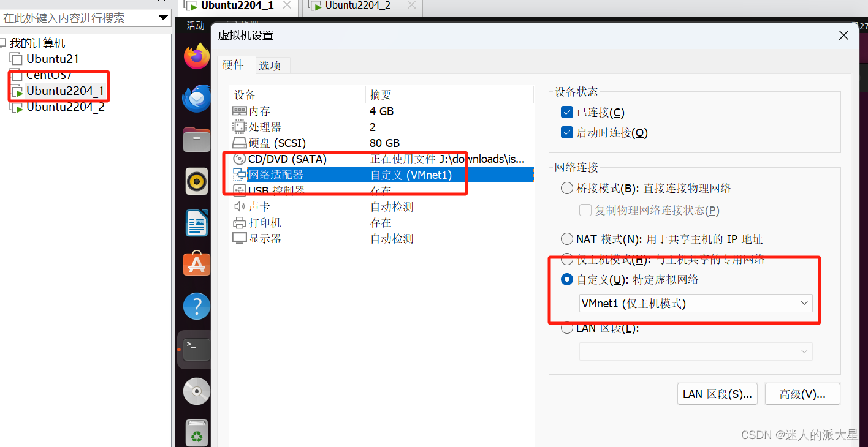Switch to the Ubuntu2204_1 VM tab
Image resolution: width=868 pixels, height=447 pixels.
click(x=237, y=7)
